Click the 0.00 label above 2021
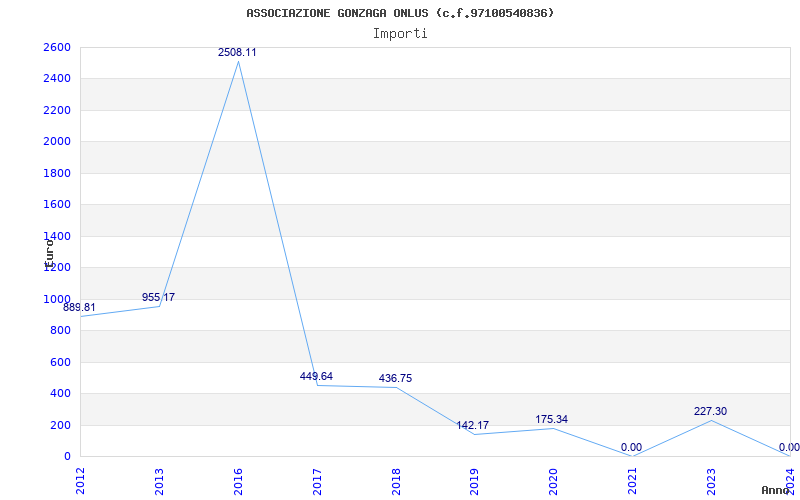Viewport: 800px width, 500px height. 631,447
